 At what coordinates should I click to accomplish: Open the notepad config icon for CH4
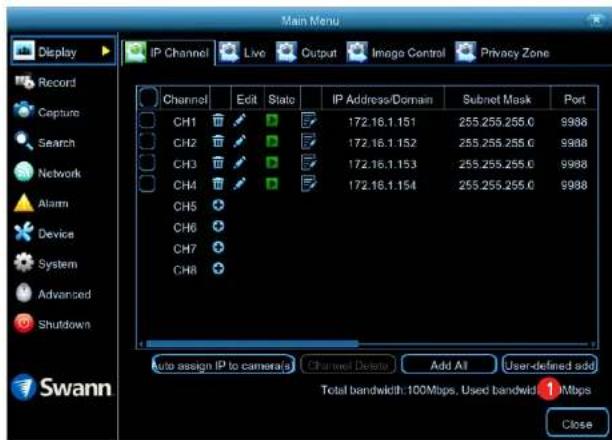(309, 183)
